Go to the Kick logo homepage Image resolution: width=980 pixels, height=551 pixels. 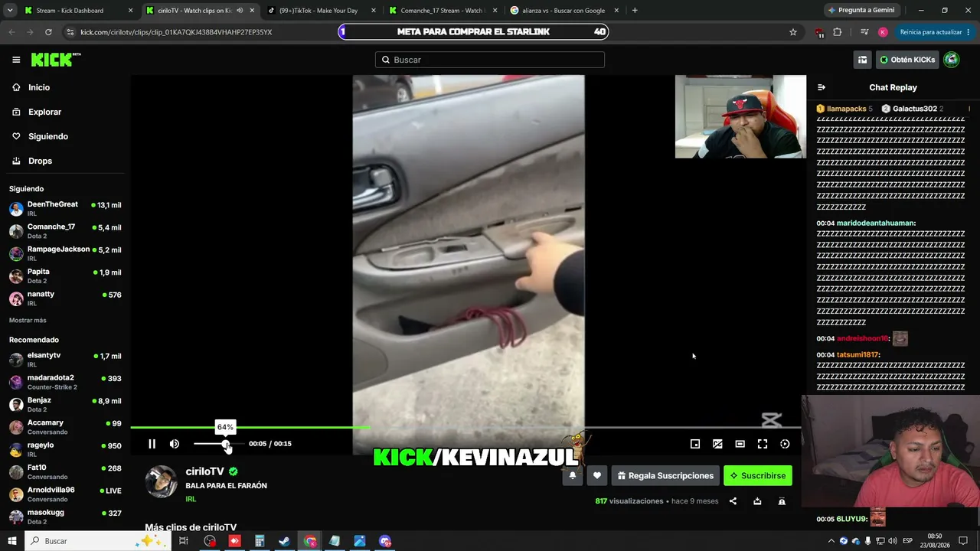click(x=56, y=60)
